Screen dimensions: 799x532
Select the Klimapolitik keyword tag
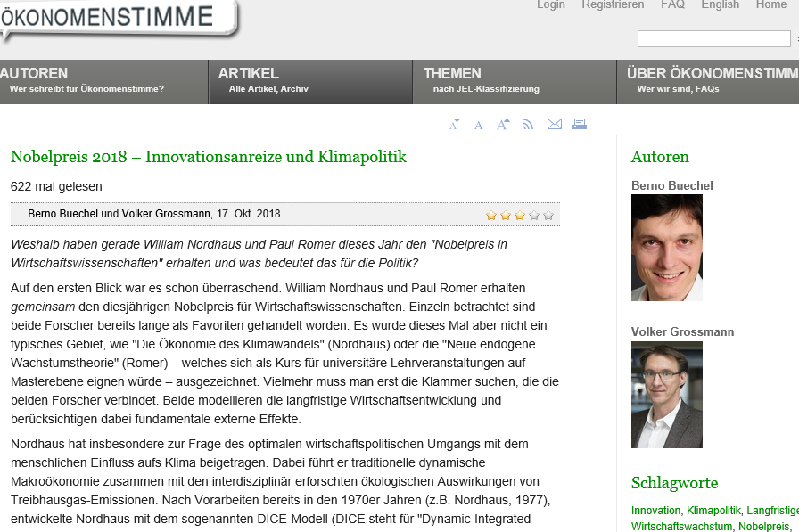point(713,511)
